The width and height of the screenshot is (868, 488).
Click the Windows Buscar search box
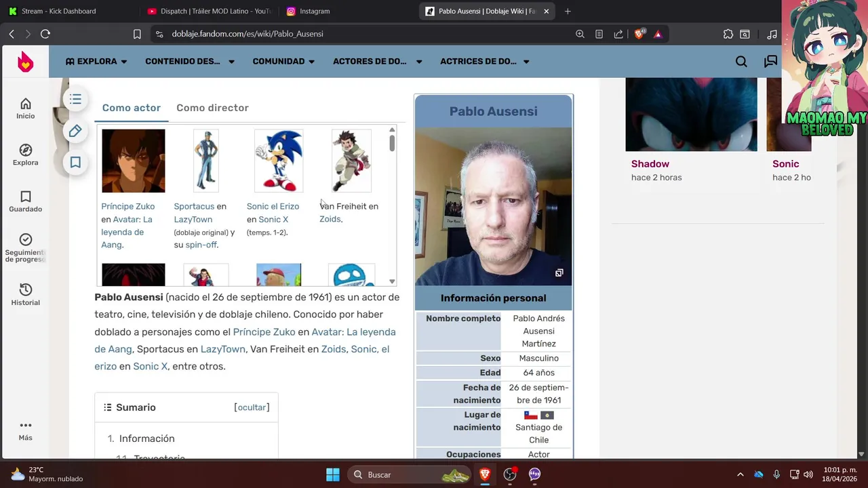click(410, 474)
